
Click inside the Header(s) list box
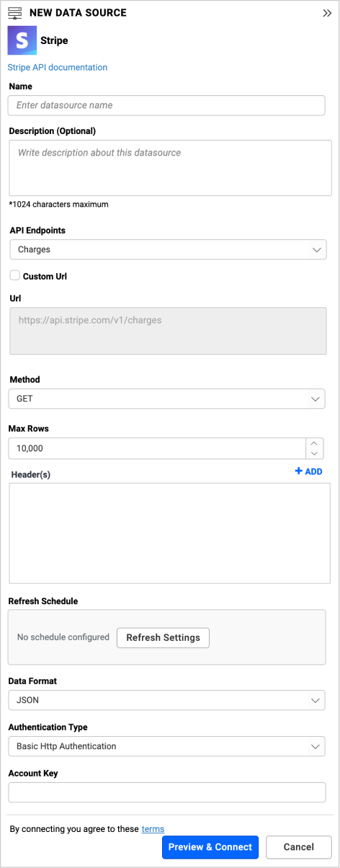[x=169, y=533]
